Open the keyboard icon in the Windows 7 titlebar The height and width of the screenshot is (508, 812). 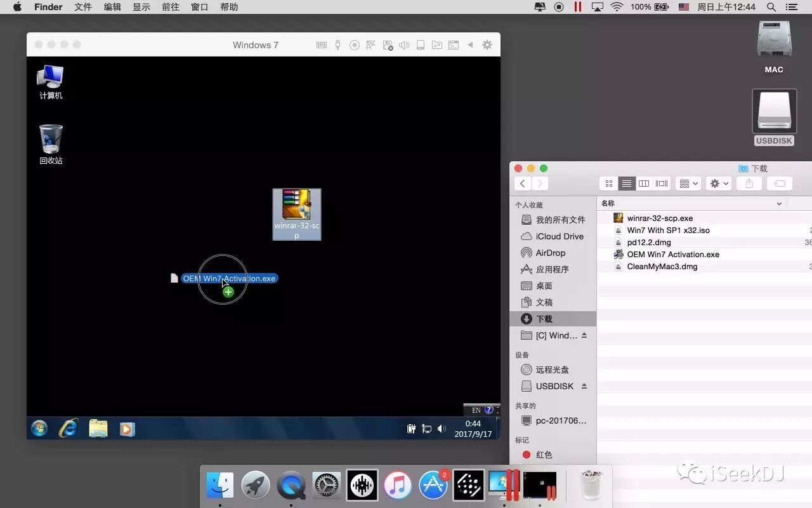coord(322,45)
